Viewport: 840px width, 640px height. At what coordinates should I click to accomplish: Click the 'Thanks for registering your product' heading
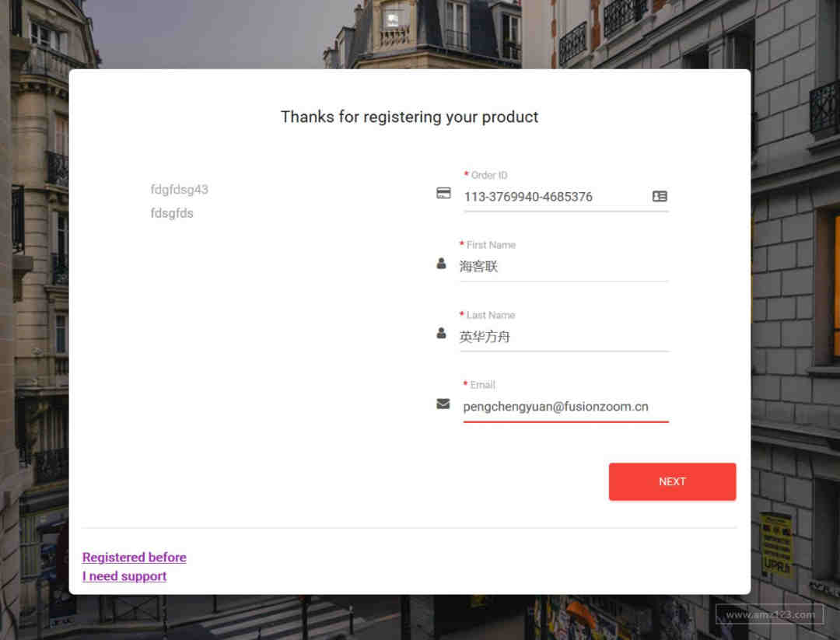point(410,117)
